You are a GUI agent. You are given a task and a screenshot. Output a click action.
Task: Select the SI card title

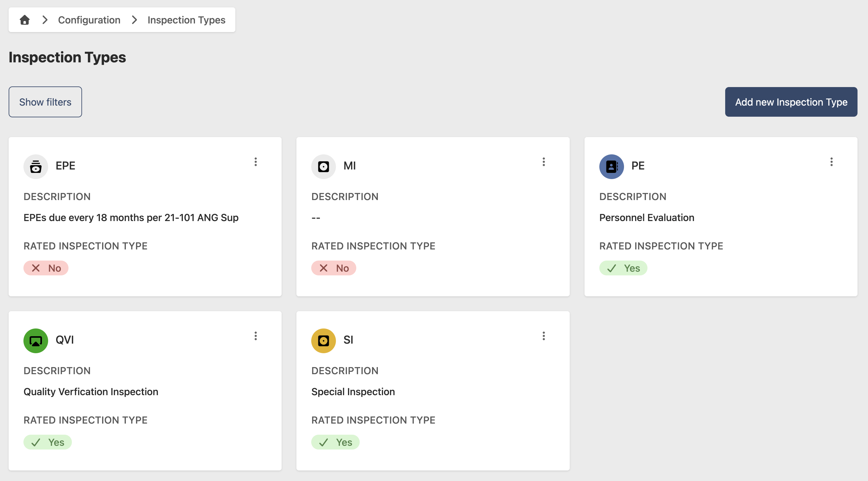tap(349, 340)
